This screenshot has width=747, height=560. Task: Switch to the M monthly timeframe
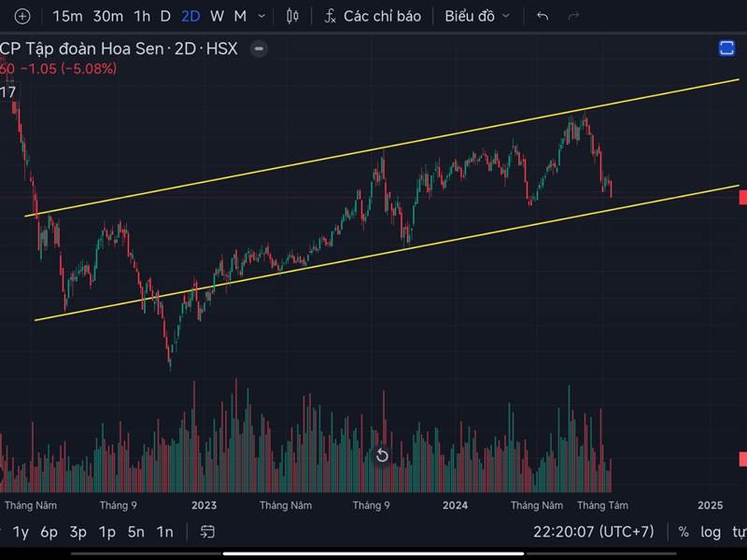point(240,17)
